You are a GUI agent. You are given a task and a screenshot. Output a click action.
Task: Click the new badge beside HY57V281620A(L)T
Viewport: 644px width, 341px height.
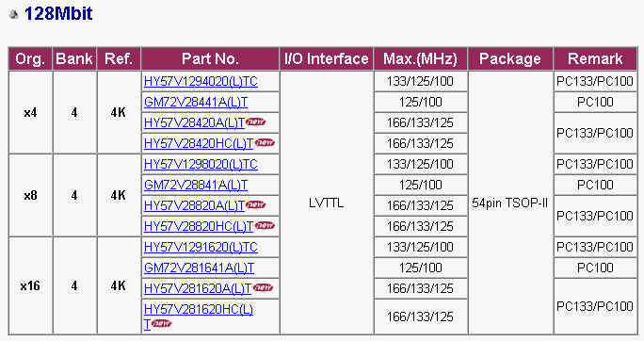pos(263,287)
